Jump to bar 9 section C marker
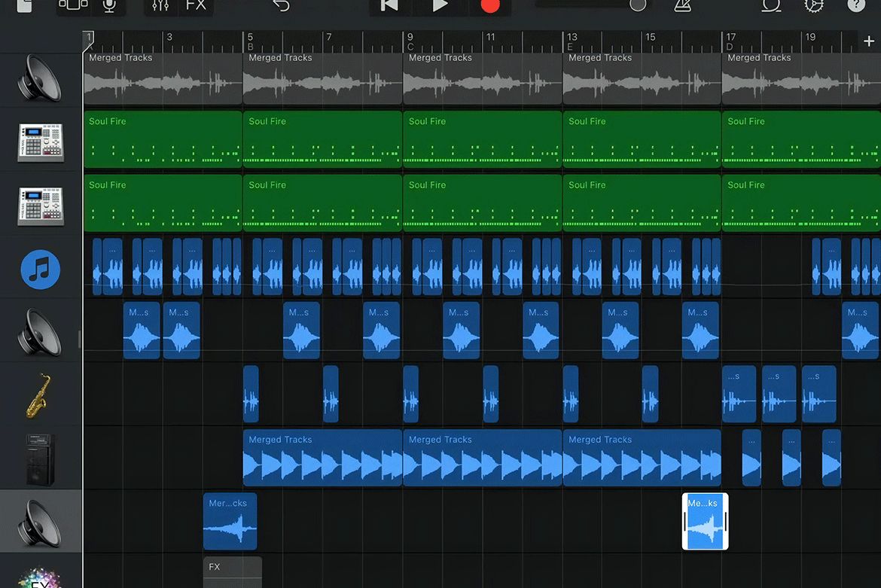The width and height of the screenshot is (881, 588). coord(410,41)
